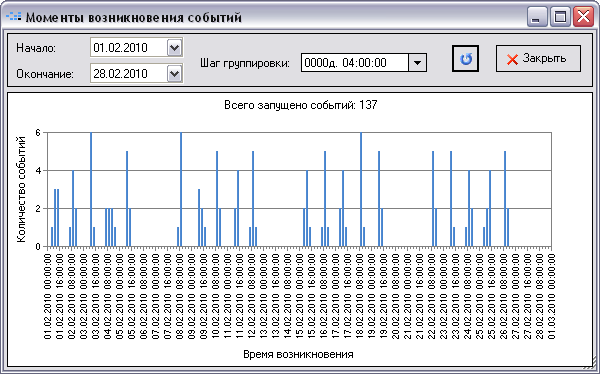
Task: Click the window title bar app icon
Action: 14,16
